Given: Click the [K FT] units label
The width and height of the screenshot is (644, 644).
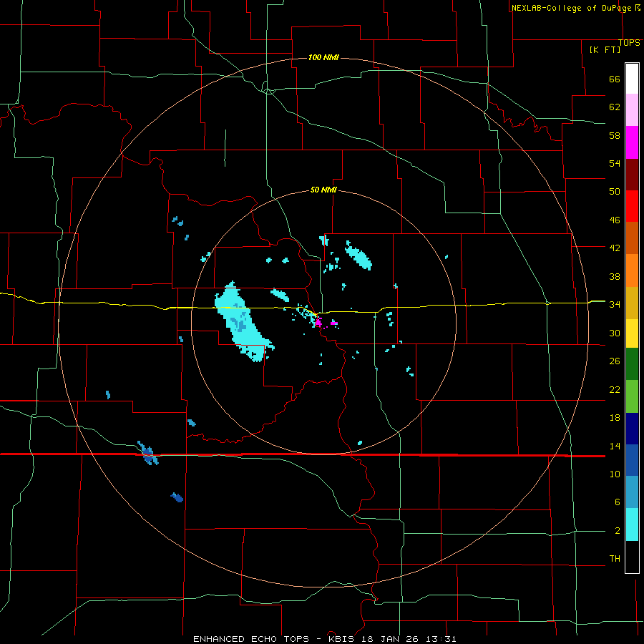Looking at the screenshot, I should pos(605,49).
